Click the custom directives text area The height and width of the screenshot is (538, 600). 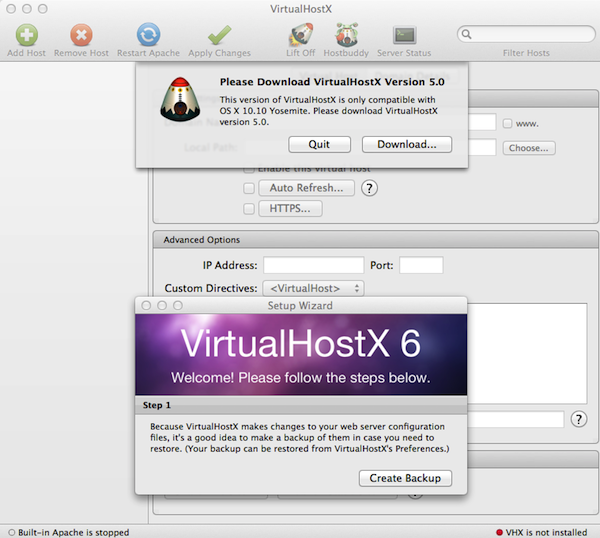coord(527,353)
